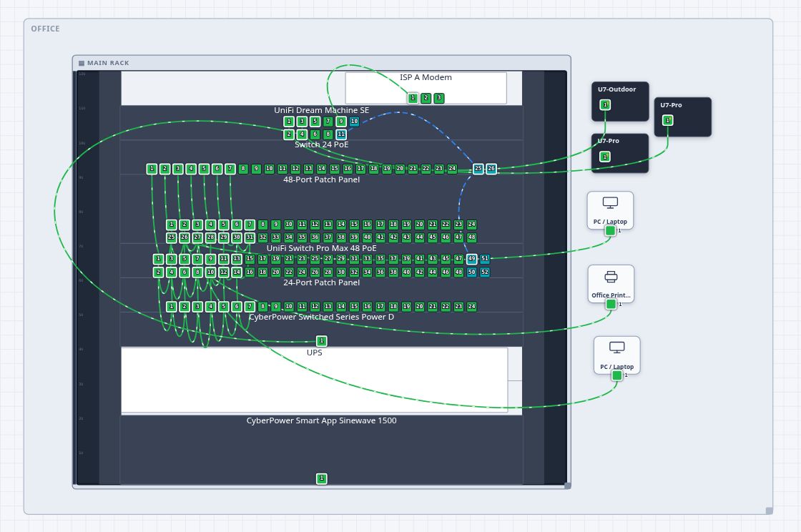The height and width of the screenshot is (532, 801).
Task: Select port 1 on U7-Outdoor access point
Action: (x=605, y=104)
